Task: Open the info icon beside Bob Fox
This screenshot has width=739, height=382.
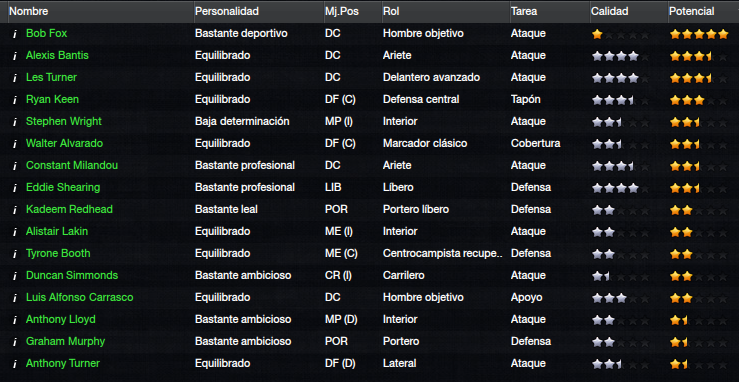Action: point(15,33)
